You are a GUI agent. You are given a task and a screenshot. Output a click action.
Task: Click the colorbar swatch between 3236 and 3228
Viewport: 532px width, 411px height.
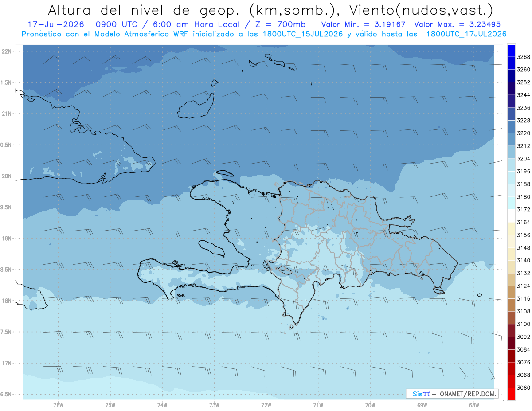(511, 114)
